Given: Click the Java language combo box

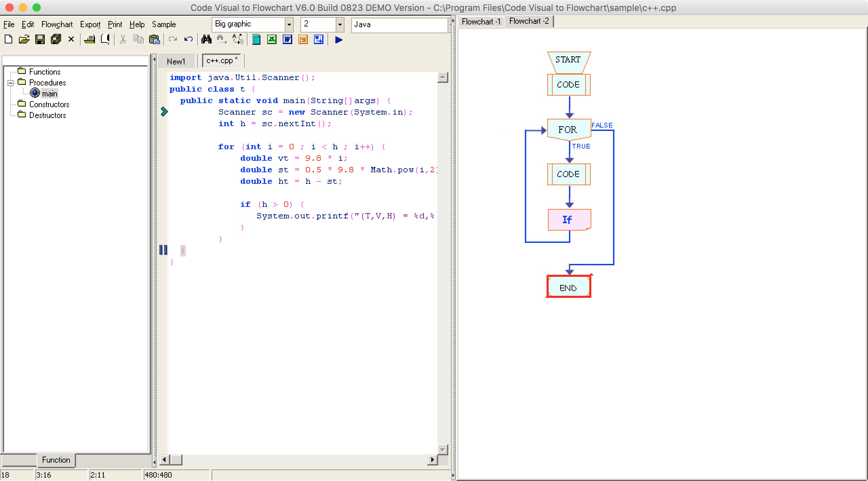Looking at the screenshot, I should pyautogui.click(x=400, y=25).
